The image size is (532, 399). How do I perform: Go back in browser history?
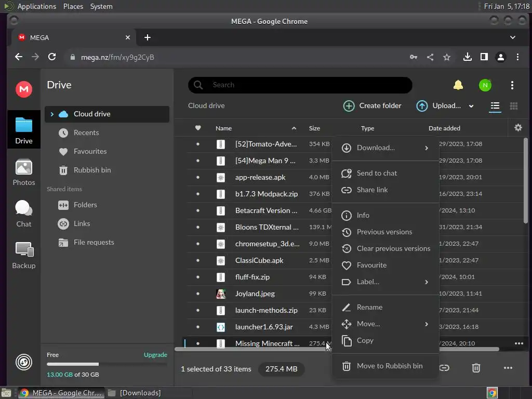click(x=19, y=57)
